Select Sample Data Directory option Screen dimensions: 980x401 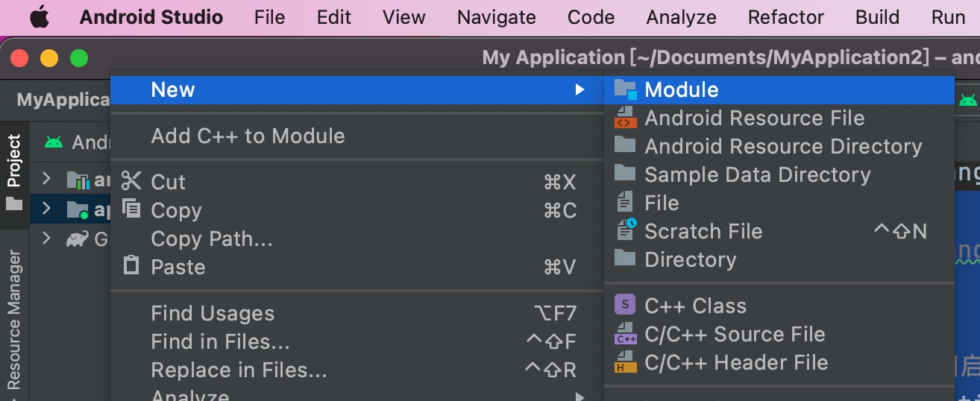757,175
